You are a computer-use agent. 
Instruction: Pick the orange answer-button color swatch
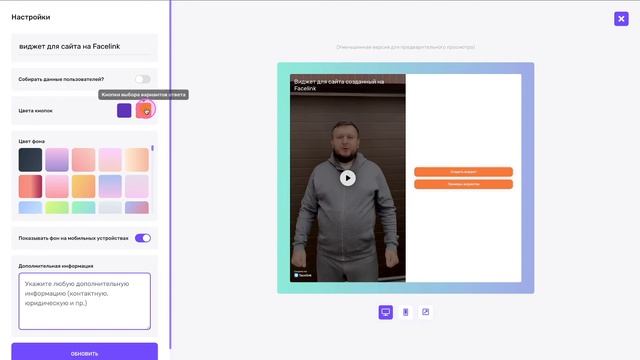coord(144,111)
